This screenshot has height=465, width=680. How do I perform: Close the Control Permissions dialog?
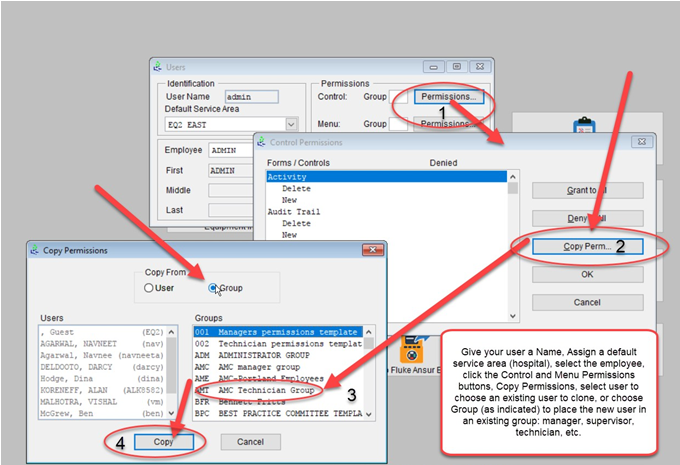[x=638, y=142]
